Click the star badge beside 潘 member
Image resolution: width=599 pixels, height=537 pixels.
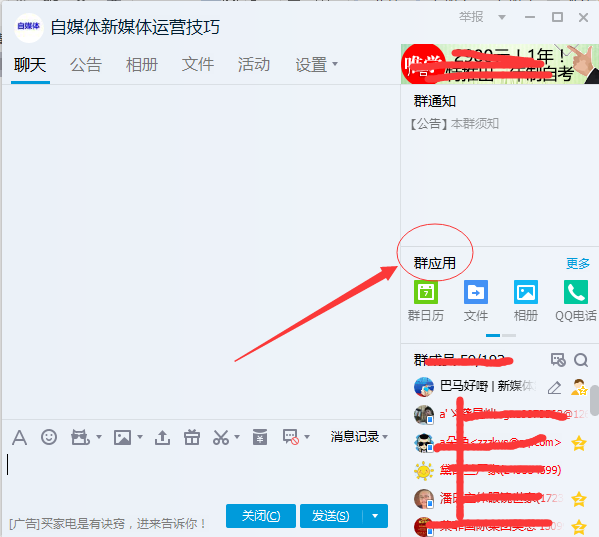click(579, 499)
